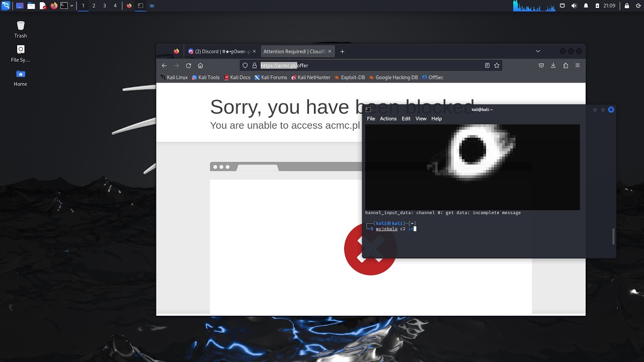
Task: Switch to the Discord tab in Firefox
Action: click(218, 51)
